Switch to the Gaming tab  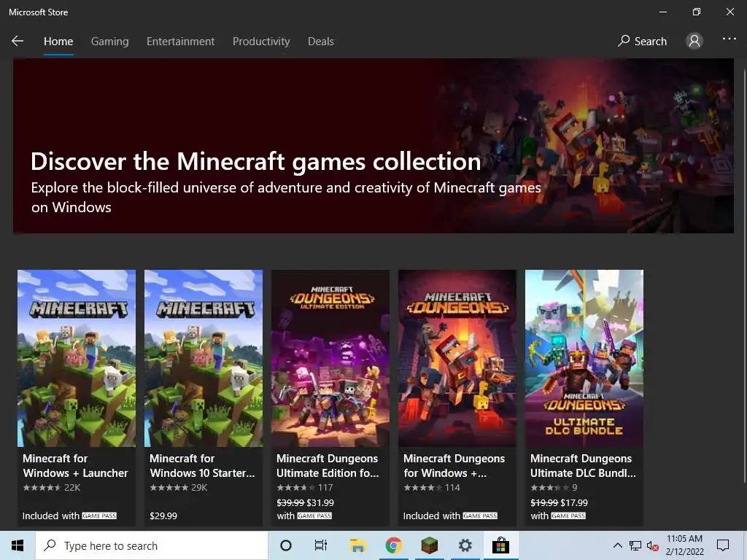click(x=110, y=42)
